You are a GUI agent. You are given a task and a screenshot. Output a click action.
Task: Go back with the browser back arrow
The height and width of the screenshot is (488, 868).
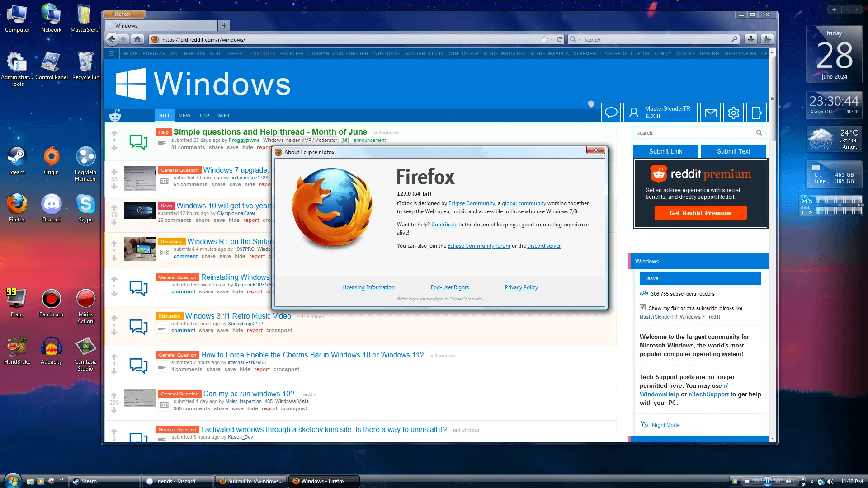click(x=112, y=39)
